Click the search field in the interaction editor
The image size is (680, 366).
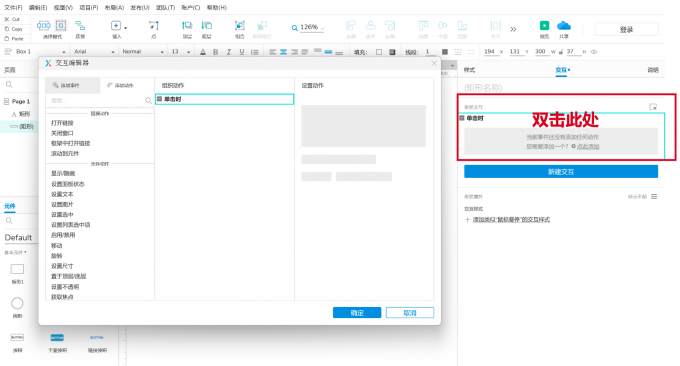click(100, 101)
